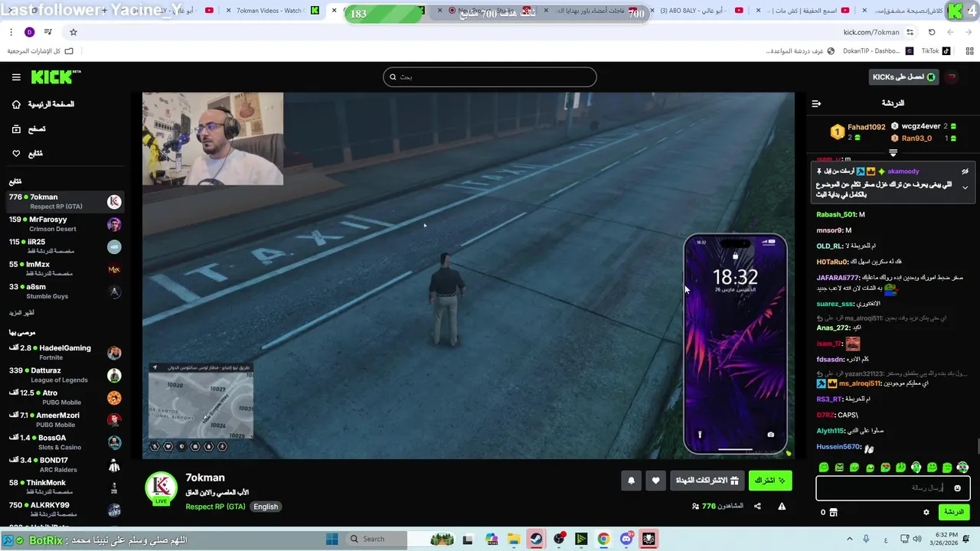Image resolution: width=980 pixels, height=551 pixels.
Task: Open the Browse sidebar item
Action: click(x=28, y=129)
